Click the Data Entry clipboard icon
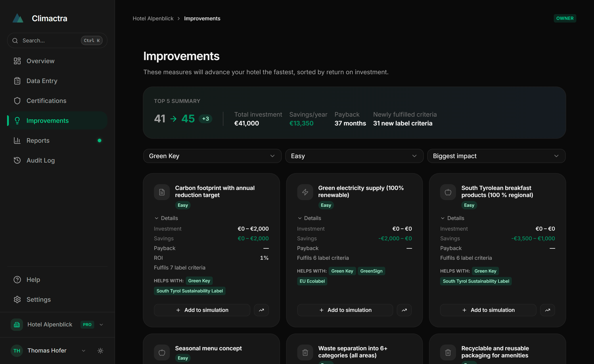The image size is (594, 364). tap(17, 81)
